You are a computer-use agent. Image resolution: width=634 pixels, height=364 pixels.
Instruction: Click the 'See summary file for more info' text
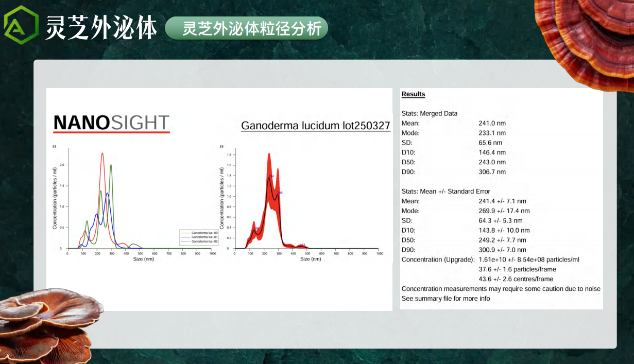point(445,299)
